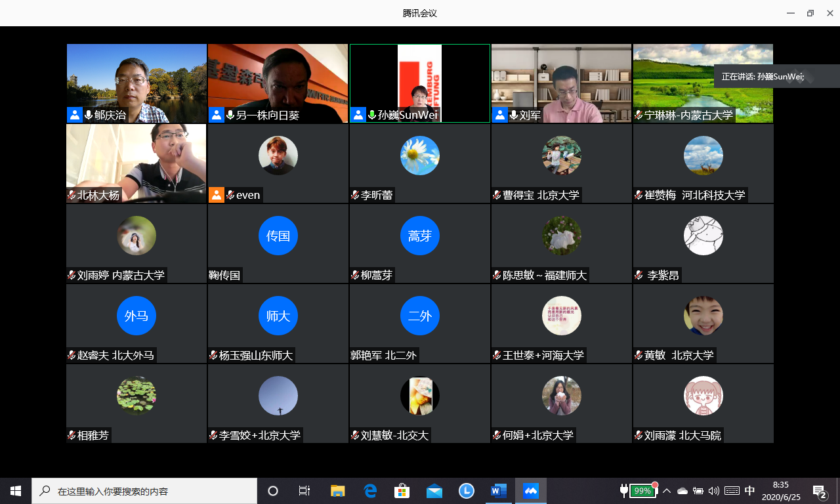This screenshot has width=840, height=504.
Task: Open the Mail app in the taskbar
Action: pos(434,491)
